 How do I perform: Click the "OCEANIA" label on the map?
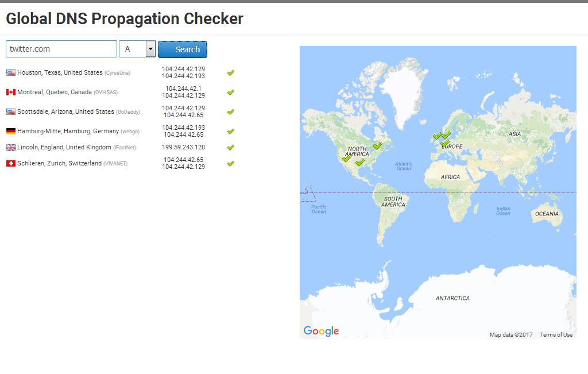(547, 214)
